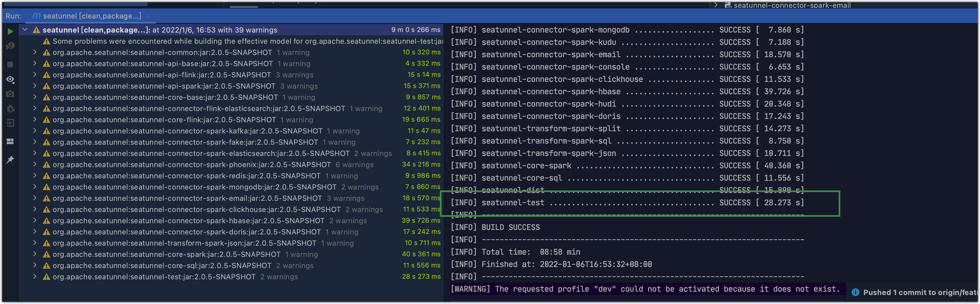The width and height of the screenshot is (980, 304).
Task: Expand the seatunnel-common jar warning node
Action: 35,52
